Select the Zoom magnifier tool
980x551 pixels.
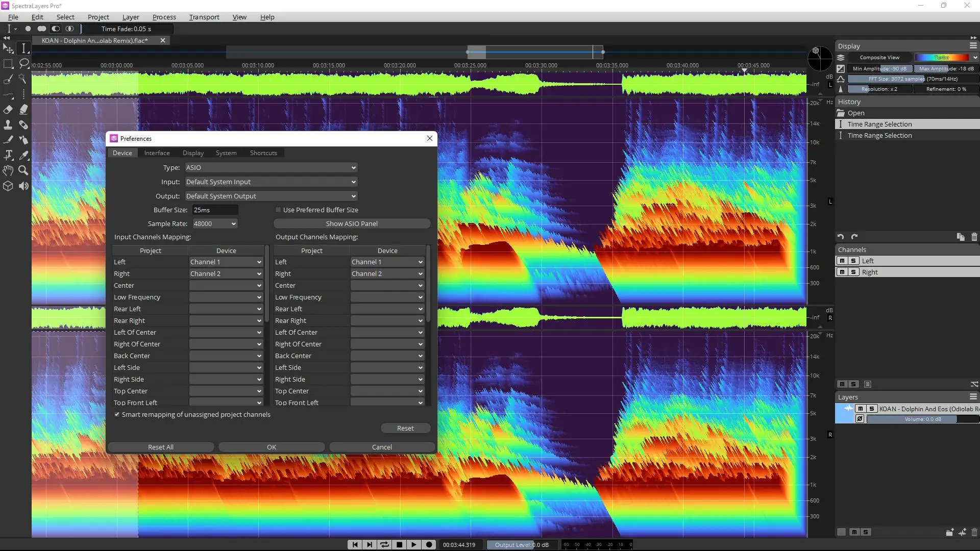pos(23,170)
